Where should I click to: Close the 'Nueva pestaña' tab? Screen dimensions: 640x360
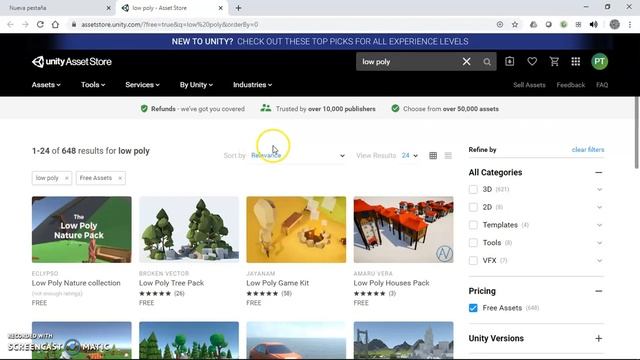pos(108,8)
